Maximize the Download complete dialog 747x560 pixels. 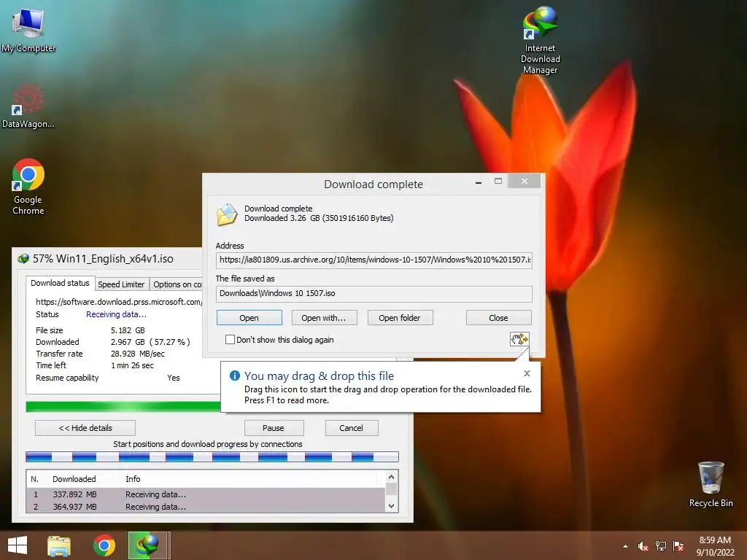point(498,182)
